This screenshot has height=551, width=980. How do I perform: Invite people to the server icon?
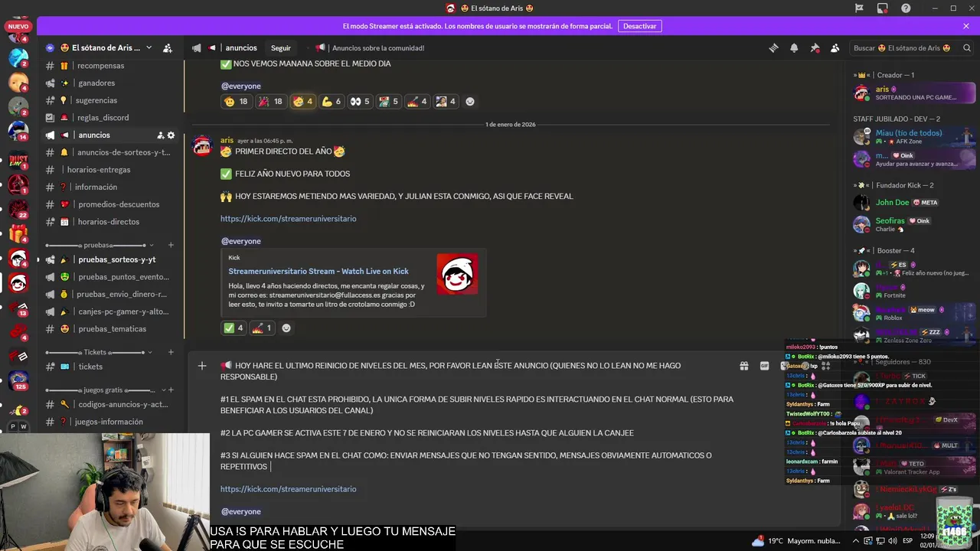pos(168,47)
